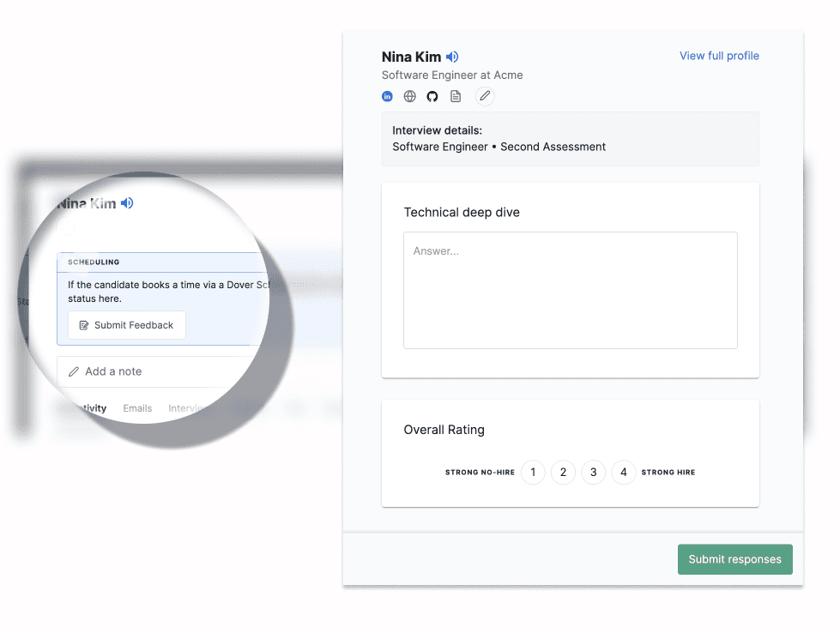
Task: Rate the candidate 4, strong hire
Action: pyautogui.click(x=624, y=472)
